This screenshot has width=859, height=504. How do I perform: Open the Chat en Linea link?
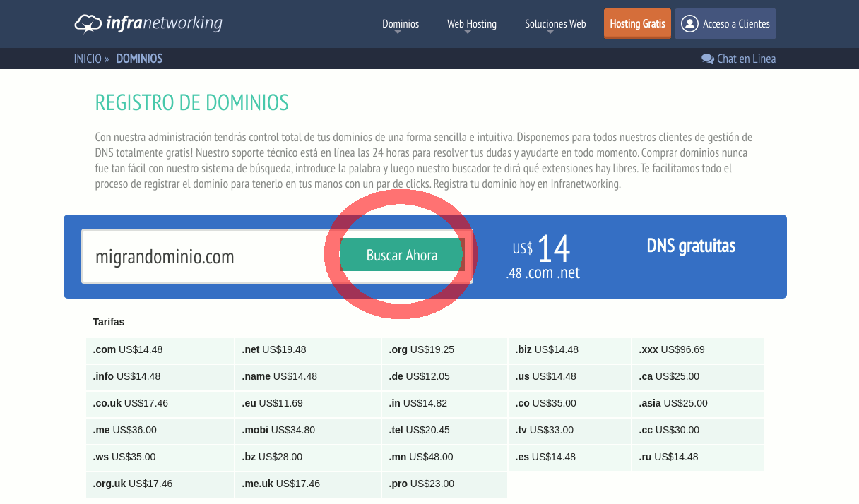(x=745, y=59)
